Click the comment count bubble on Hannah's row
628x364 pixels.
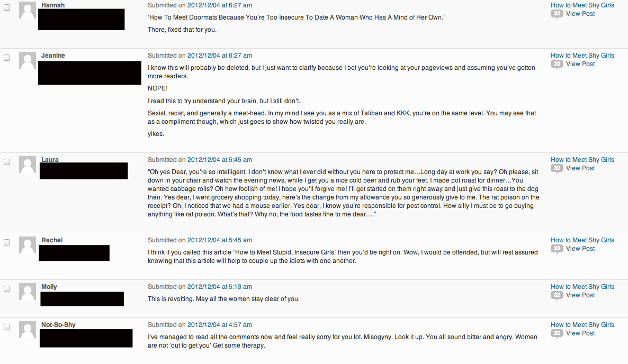coord(557,14)
